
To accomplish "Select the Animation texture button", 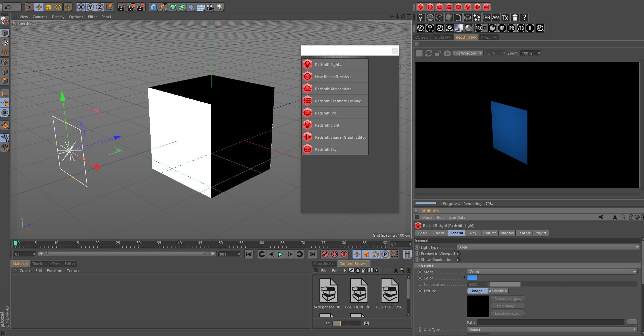I will pyautogui.click(x=498, y=291).
